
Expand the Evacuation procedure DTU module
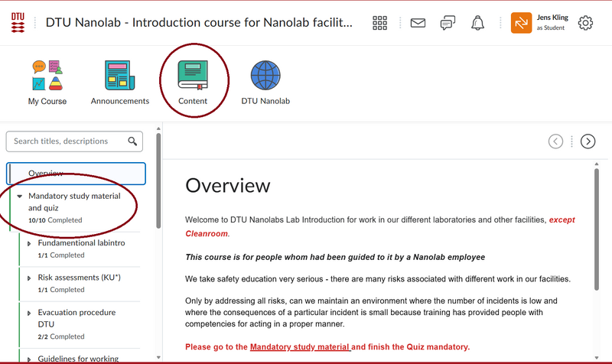(29, 313)
